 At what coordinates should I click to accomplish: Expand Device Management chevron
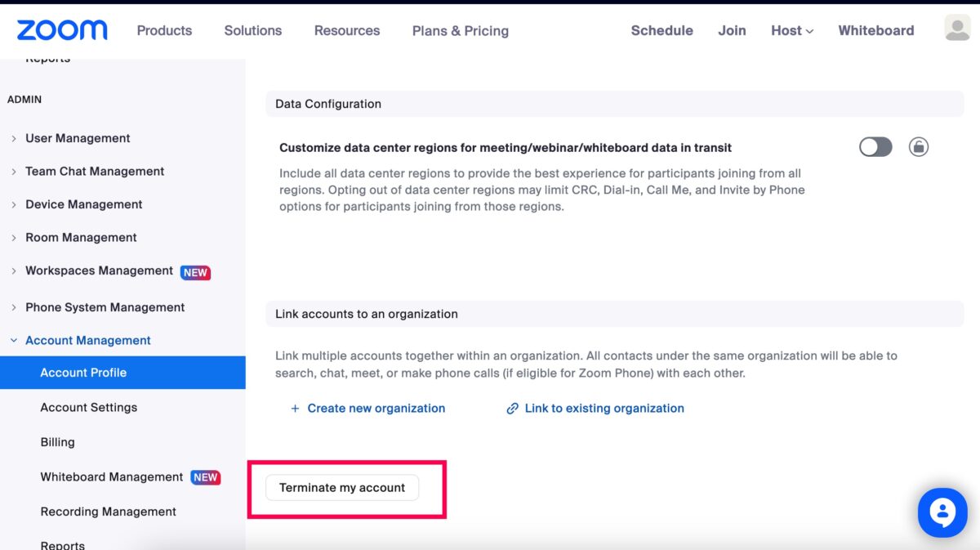coord(14,205)
